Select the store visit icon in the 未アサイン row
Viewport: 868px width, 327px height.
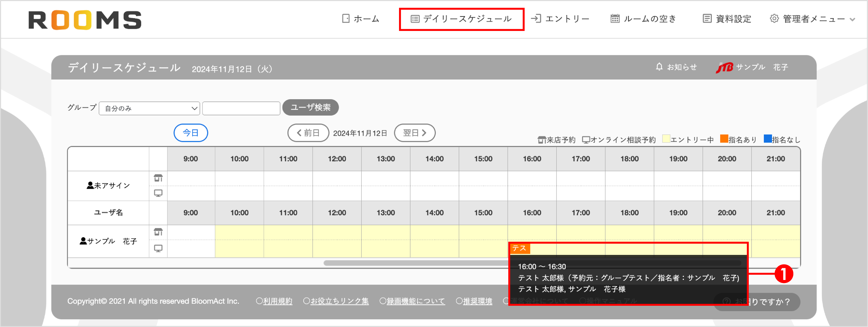tap(158, 178)
